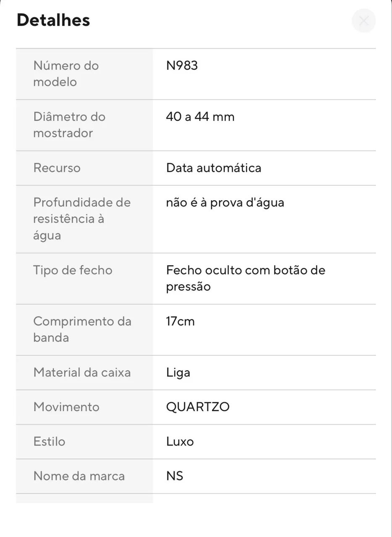Close the Detalhes panel with the X

click(363, 21)
